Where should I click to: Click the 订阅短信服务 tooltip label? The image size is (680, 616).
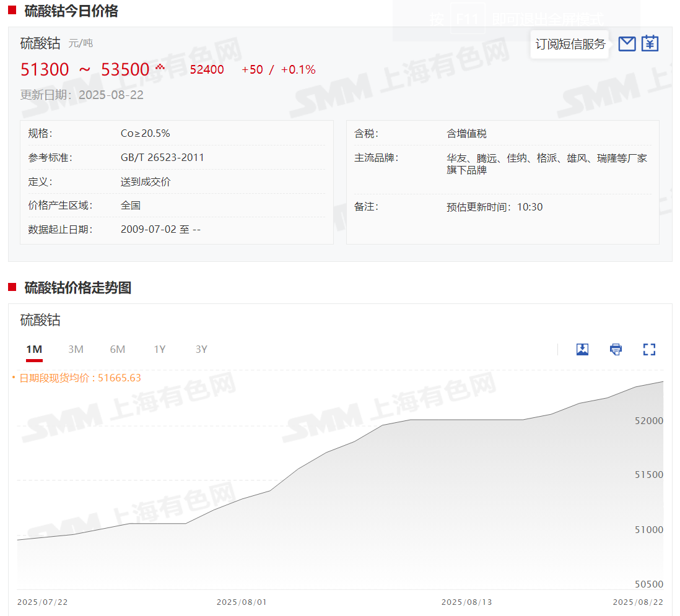pos(570,44)
